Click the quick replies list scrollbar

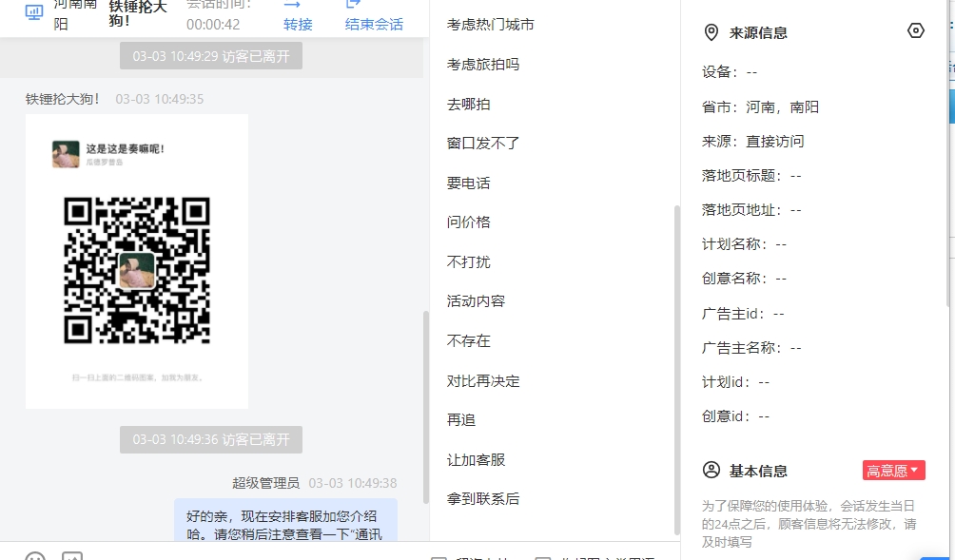[x=676, y=370]
